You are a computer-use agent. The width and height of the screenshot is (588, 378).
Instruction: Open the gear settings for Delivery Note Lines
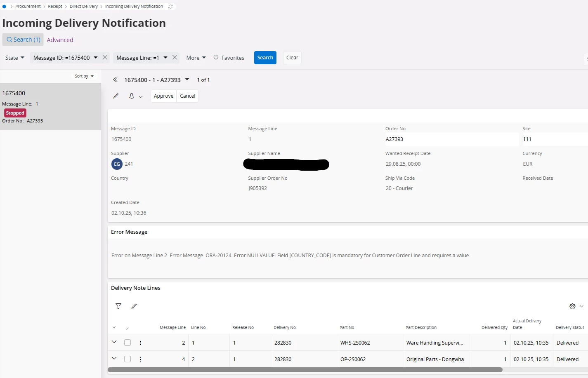pos(572,306)
